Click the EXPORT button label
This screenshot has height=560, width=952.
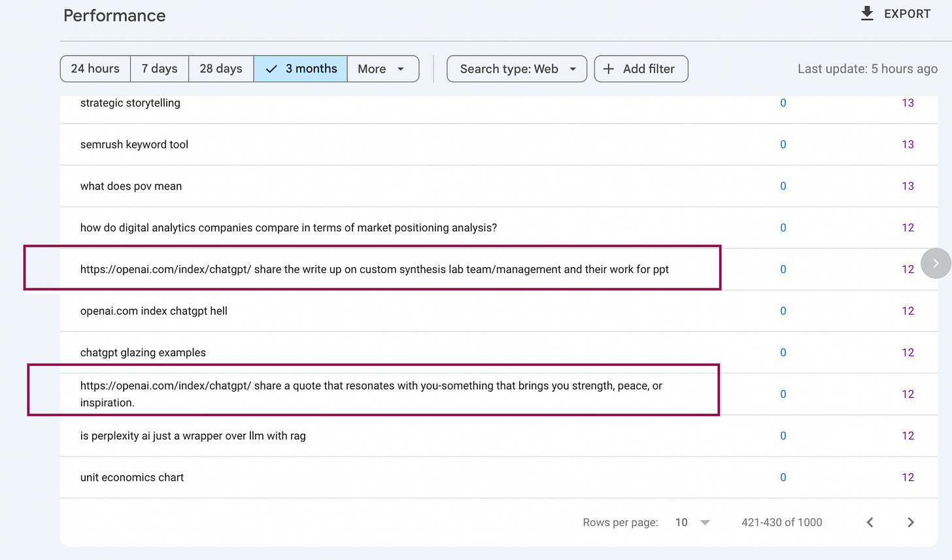(907, 14)
